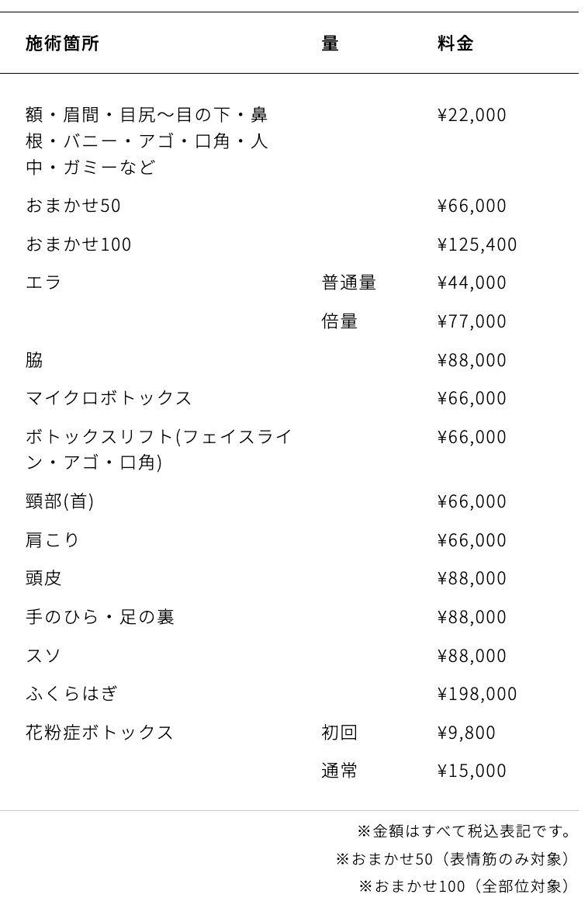Select the 頸部(首) row label
This screenshot has width=588, height=922.
[60, 502]
